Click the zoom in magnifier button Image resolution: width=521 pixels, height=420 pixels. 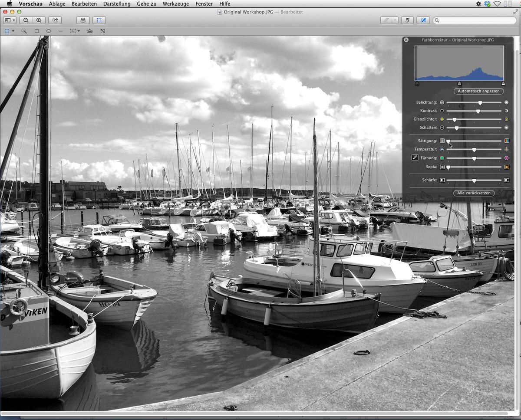tap(39, 20)
